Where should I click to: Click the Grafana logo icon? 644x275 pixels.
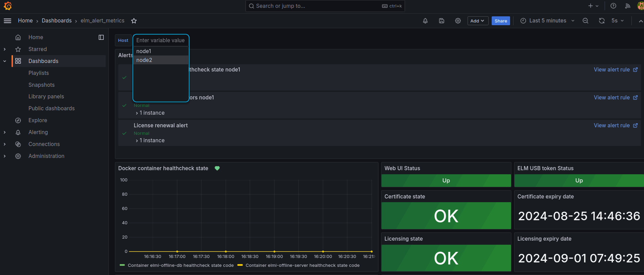tap(7, 6)
